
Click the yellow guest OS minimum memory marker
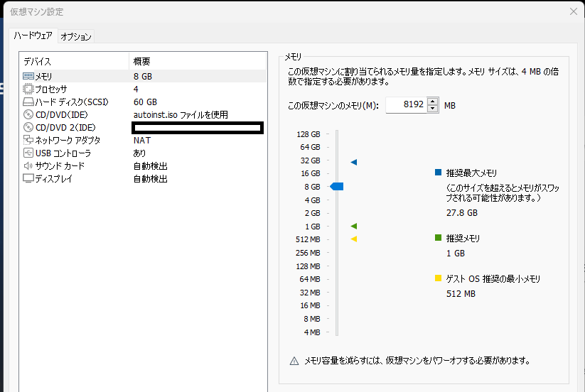(x=354, y=239)
